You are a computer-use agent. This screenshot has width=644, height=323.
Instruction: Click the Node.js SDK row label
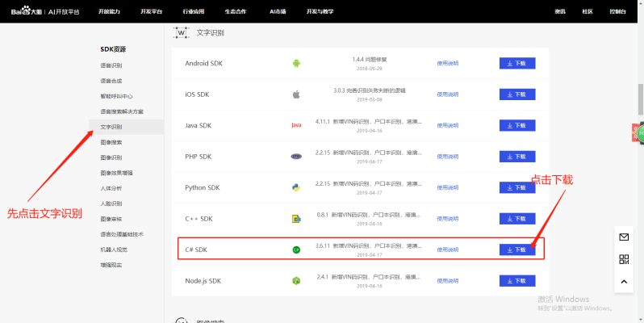[203, 281]
